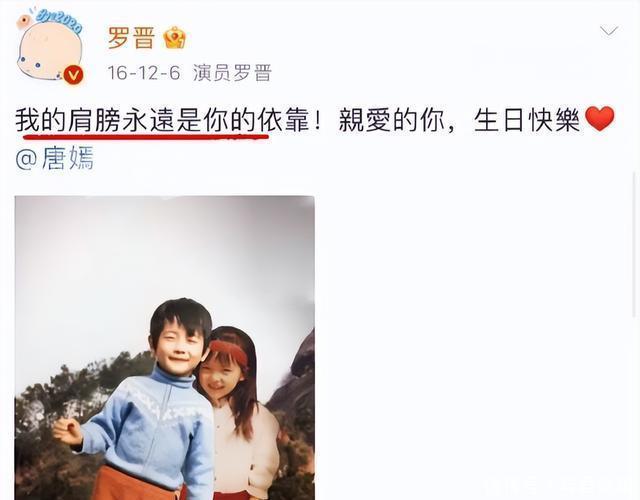Viewport: 640px width, 500px height.
Task: Click the red heart emoji
Action: 599,119
